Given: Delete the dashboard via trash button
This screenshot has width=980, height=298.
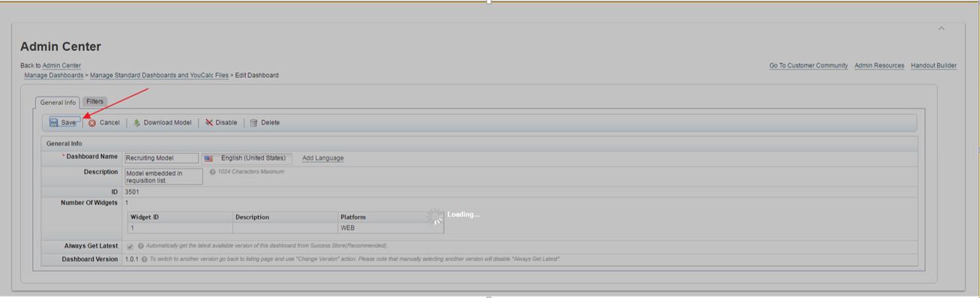Looking at the screenshot, I should tap(265, 122).
